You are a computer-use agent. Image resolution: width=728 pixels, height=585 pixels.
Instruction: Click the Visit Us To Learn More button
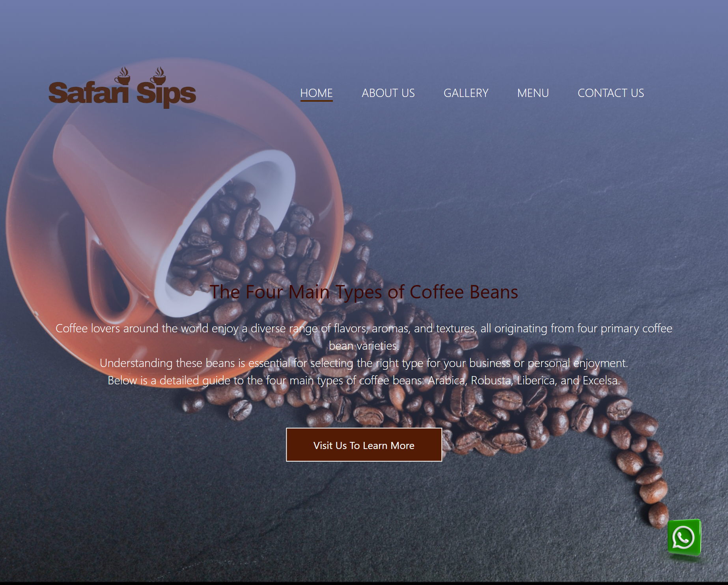point(364,445)
